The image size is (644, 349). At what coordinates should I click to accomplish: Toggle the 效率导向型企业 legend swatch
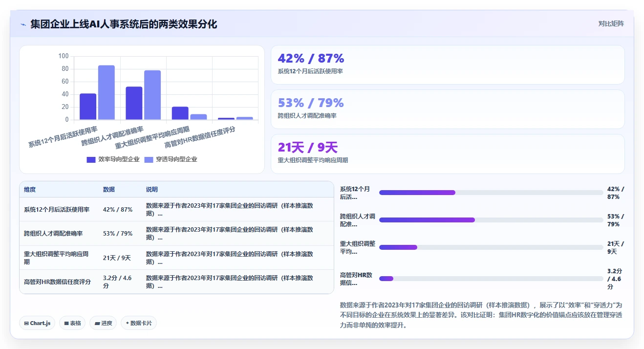[91, 159]
